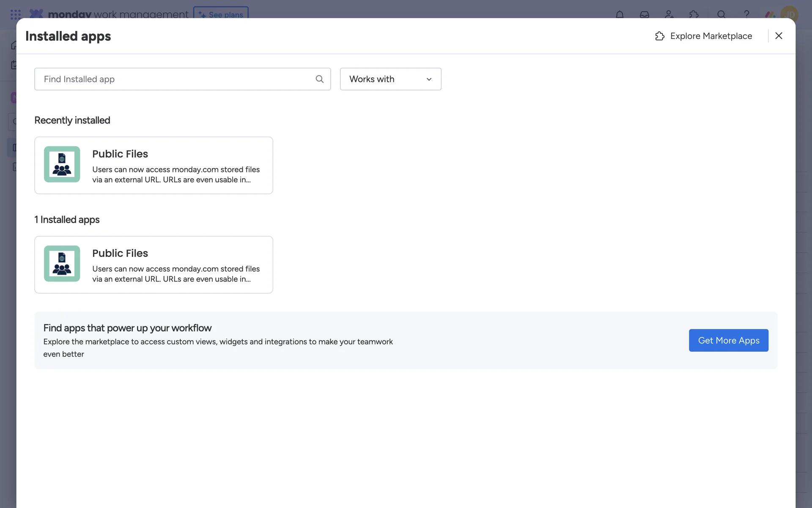This screenshot has width=812, height=508.
Task: Expand the Works with dropdown
Action: 390,79
